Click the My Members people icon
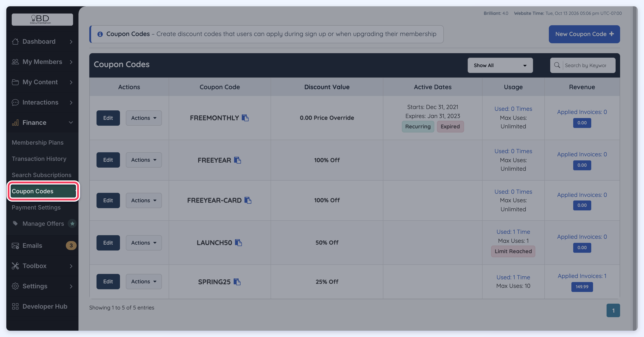 pyautogui.click(x=15, y=62)
